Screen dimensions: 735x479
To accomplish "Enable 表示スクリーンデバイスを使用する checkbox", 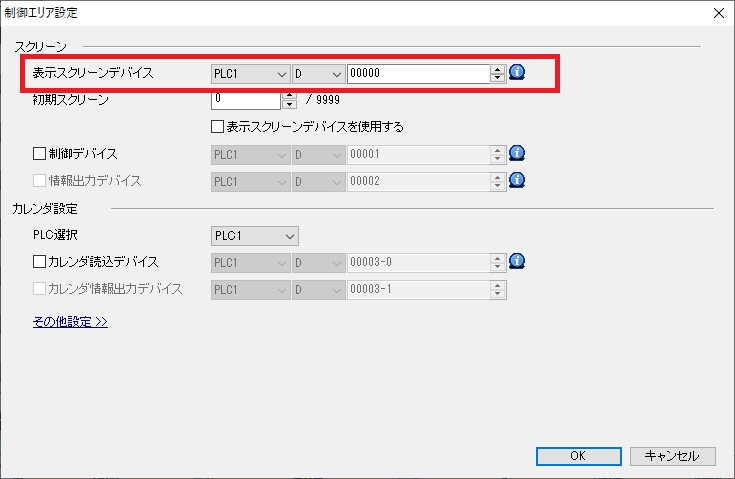I will pyautogui.click(x=217, y=127).
